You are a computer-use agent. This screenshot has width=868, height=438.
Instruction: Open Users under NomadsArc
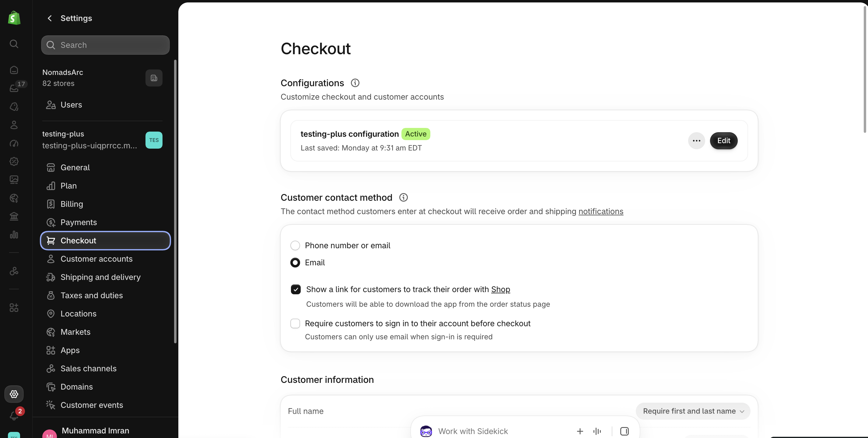click(x=105, y=105)
